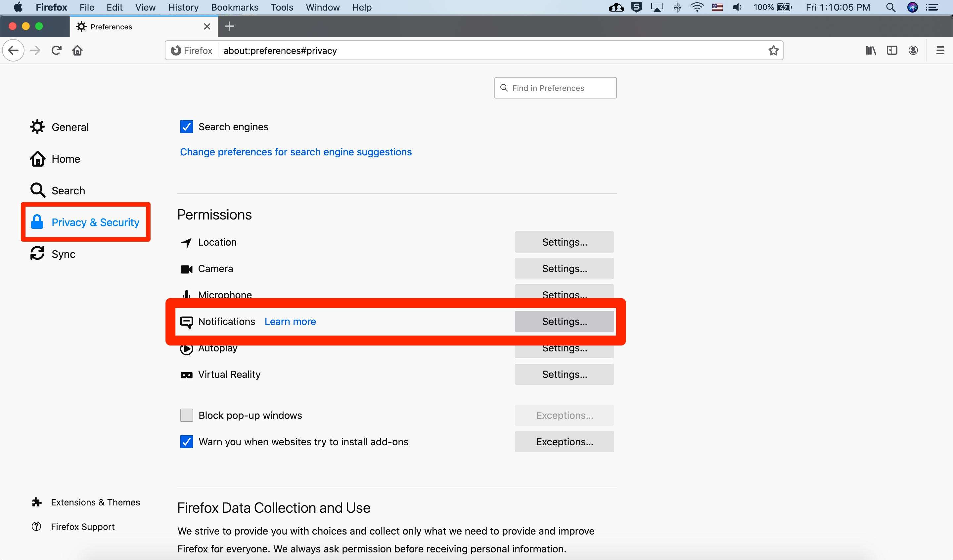Click Learn more link for Notifications
953x560 pixels.
coord(290,321)
